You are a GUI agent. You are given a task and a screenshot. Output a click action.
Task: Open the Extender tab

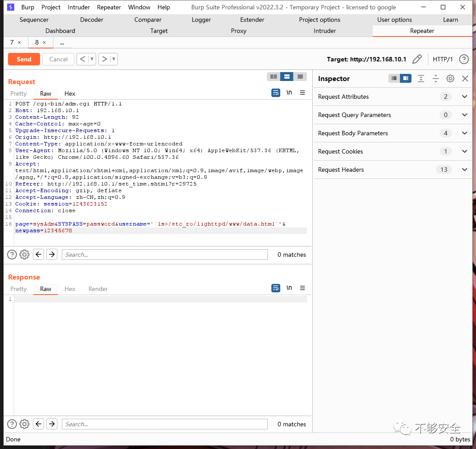pyautogui.click(x=252, y=20)
